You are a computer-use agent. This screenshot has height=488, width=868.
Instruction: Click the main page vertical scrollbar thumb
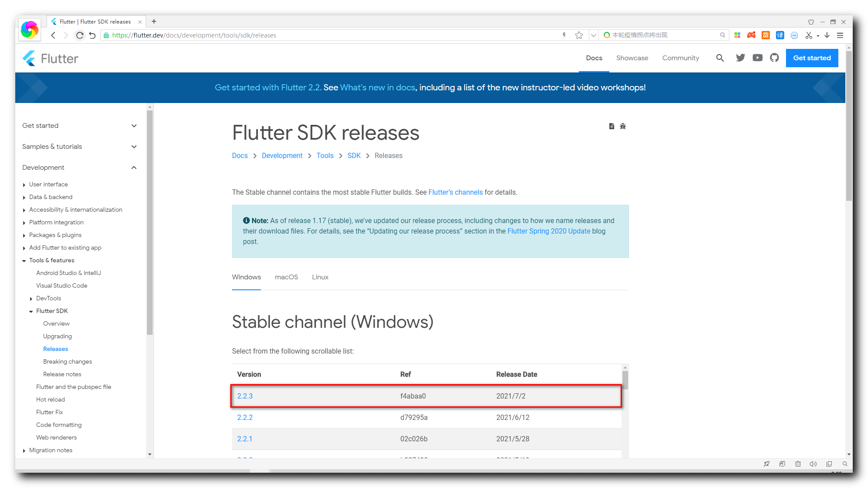tap(849, 126)
